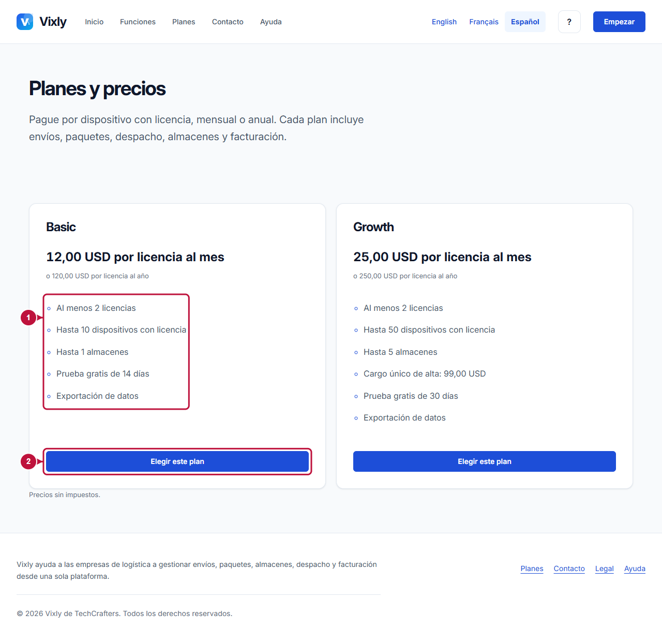The height and width of the screenshot is (644, 662).
Task: Click the Vixly logo icon
Action: tap(25, 22)
